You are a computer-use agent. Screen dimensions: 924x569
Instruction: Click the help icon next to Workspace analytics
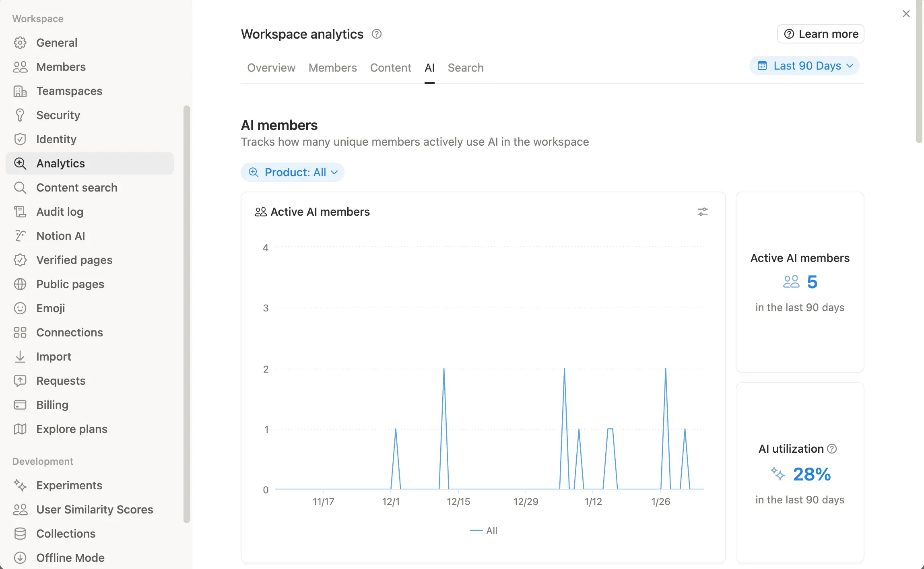(377, 34)
